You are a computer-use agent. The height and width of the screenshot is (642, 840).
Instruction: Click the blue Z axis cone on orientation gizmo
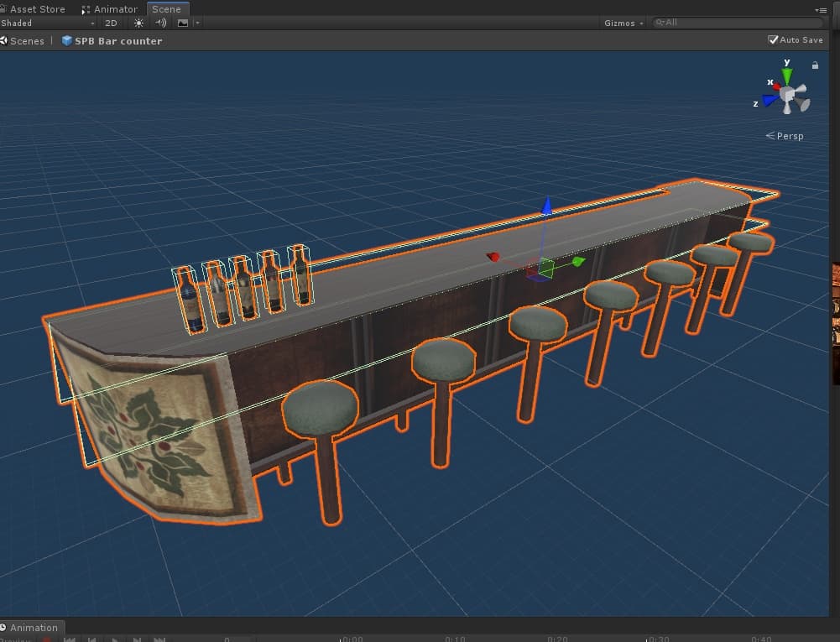[770, 101]
